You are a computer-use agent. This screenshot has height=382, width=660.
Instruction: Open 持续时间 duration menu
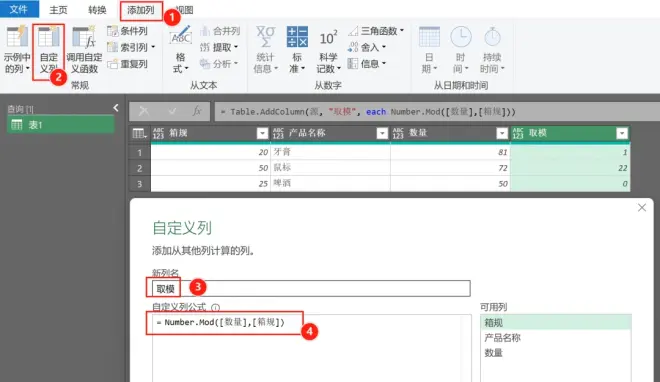(x=492, y=50)
